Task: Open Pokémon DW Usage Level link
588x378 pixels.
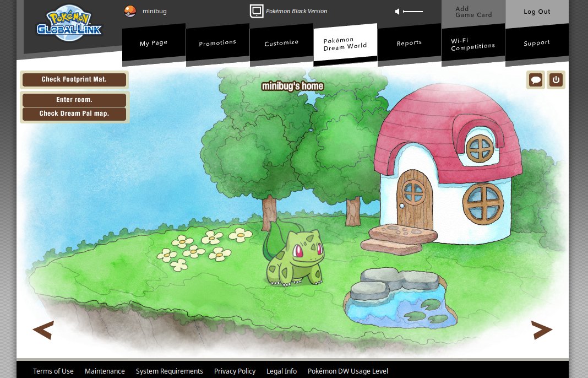Action: (x=347, y=371)
